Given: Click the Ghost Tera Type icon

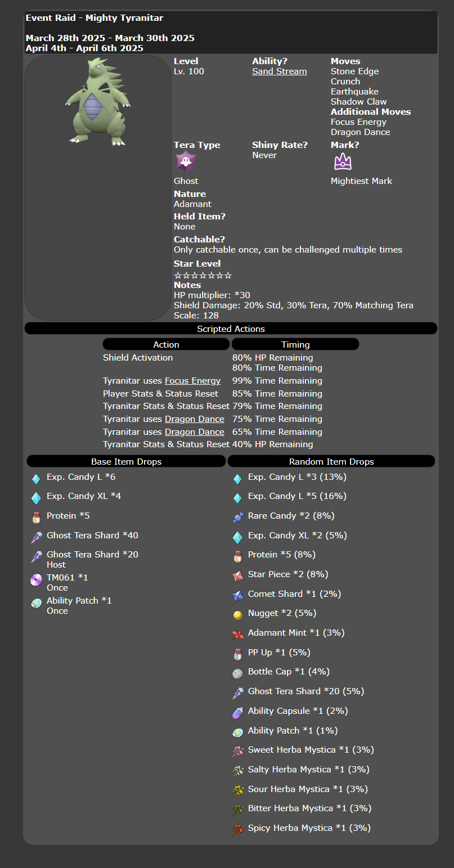Looking at the screenshot, I should point(186,161).
